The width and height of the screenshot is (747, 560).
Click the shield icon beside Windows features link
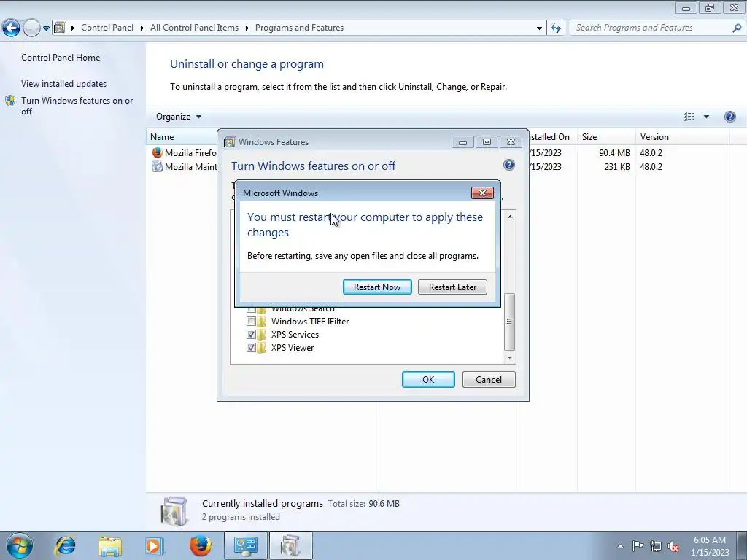pyautogui.click(x=10, y=101)
